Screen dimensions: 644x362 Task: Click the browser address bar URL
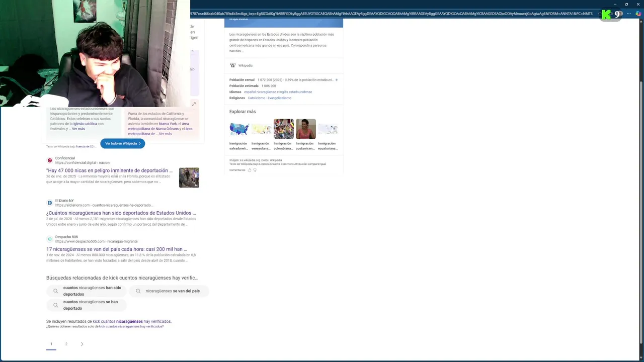click(x=392, y=14)
